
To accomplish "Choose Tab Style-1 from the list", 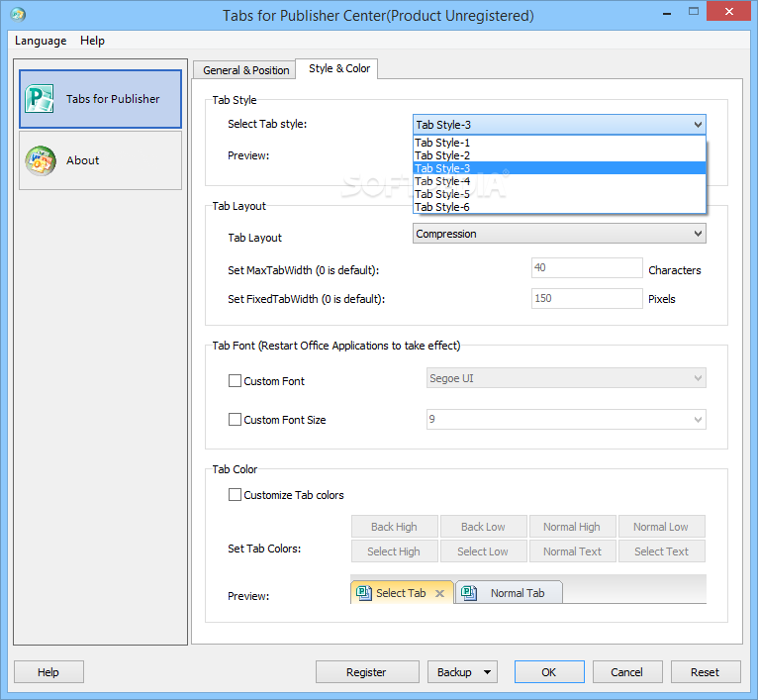I will (559, 143).
